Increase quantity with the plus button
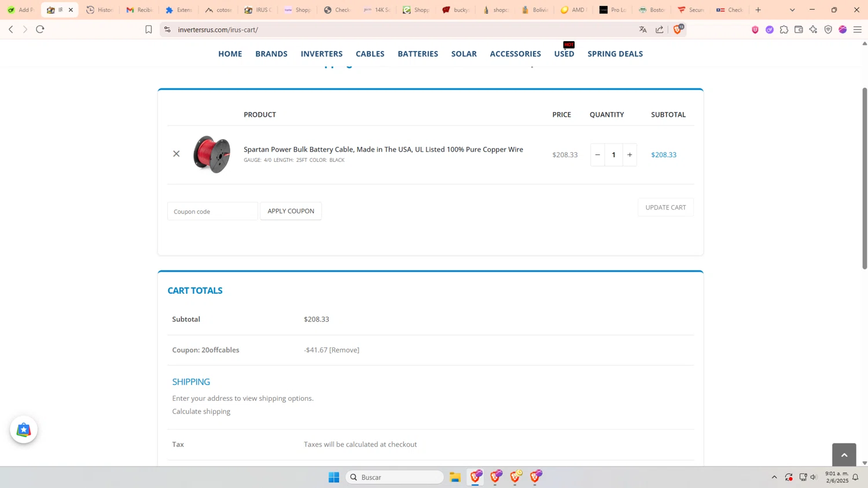 click(630, 155)
